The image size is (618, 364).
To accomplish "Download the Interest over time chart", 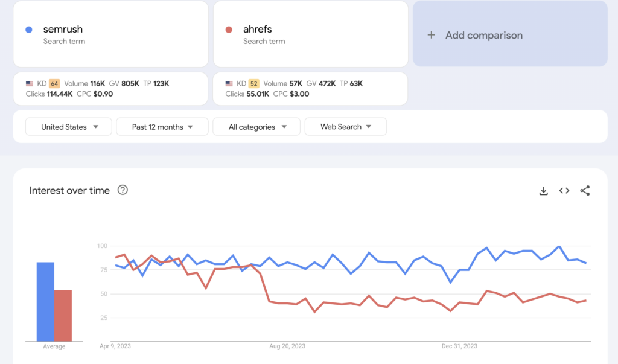I will (543, 191).
